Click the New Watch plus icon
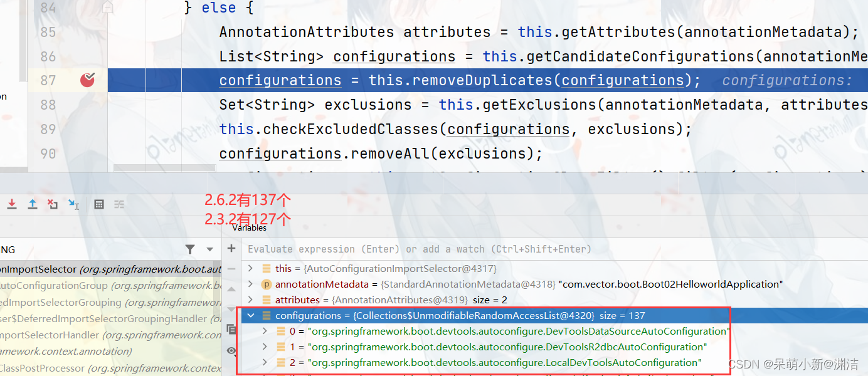Viewport: 868px width, 376px height. tap(231, 249)
